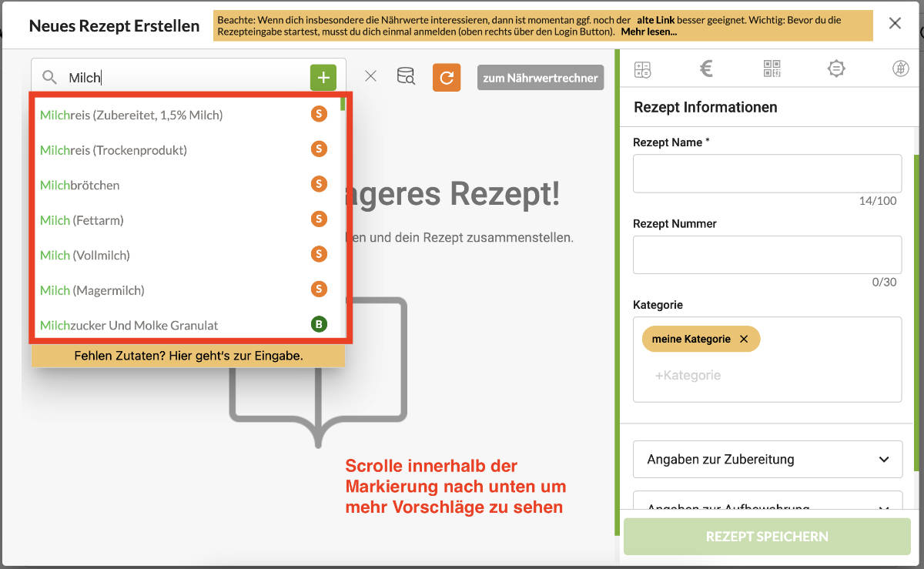Click the orange refresh icon
924x569 pixels.
click(447, 78)
